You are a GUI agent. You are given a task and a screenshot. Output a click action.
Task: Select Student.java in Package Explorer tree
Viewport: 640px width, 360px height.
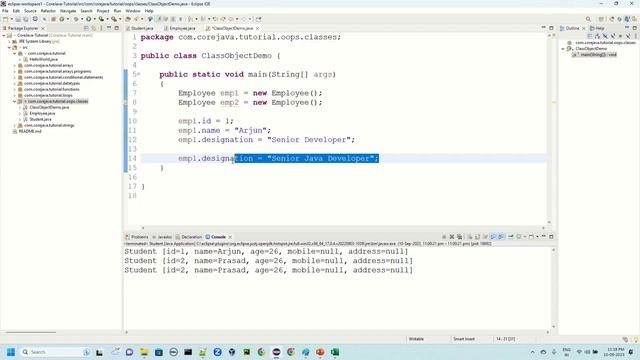coord(40,119)
